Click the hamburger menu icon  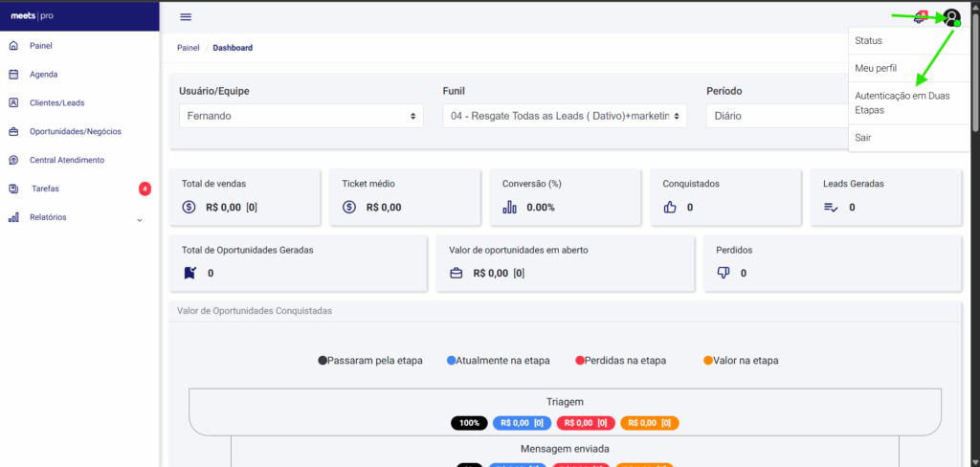(186, 16)
